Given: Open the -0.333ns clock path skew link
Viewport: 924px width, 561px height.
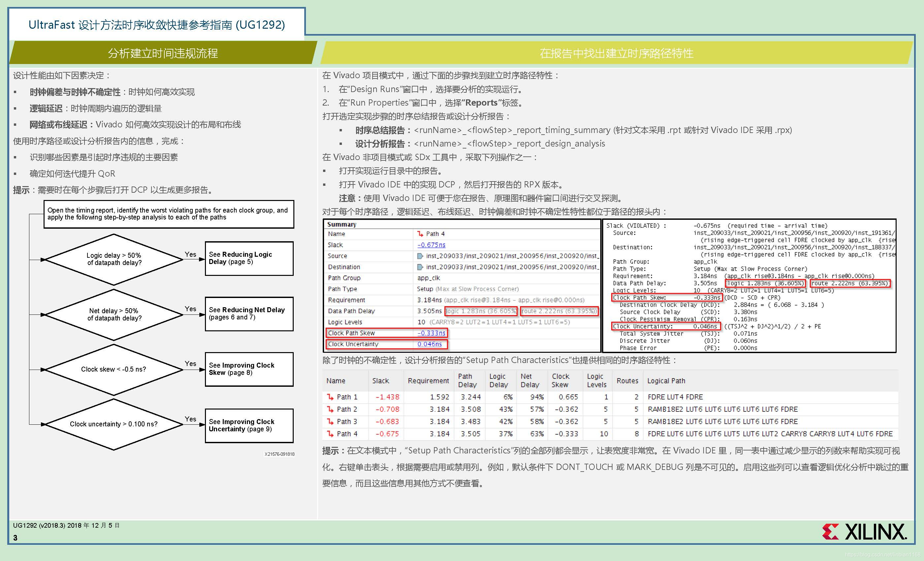Looking at the screenshot, I should coord(431,333).
